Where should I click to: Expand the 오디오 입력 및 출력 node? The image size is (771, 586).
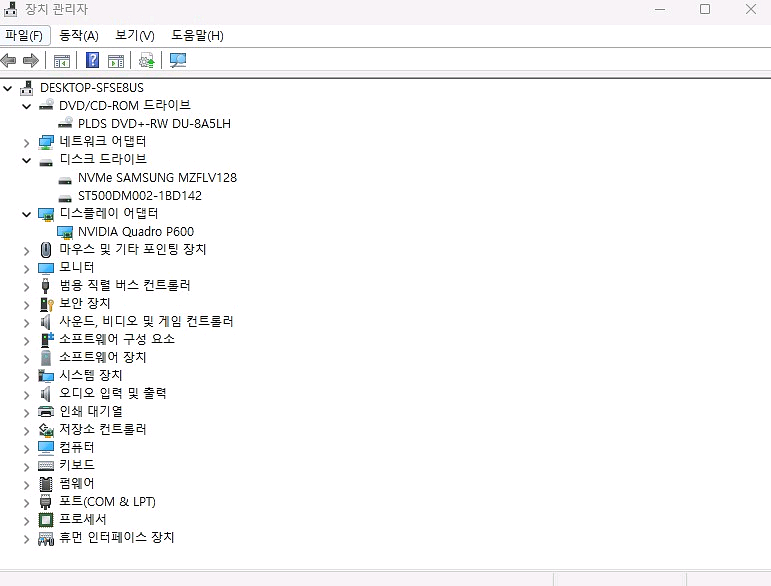pyautogui.click(x=27, y=395)
